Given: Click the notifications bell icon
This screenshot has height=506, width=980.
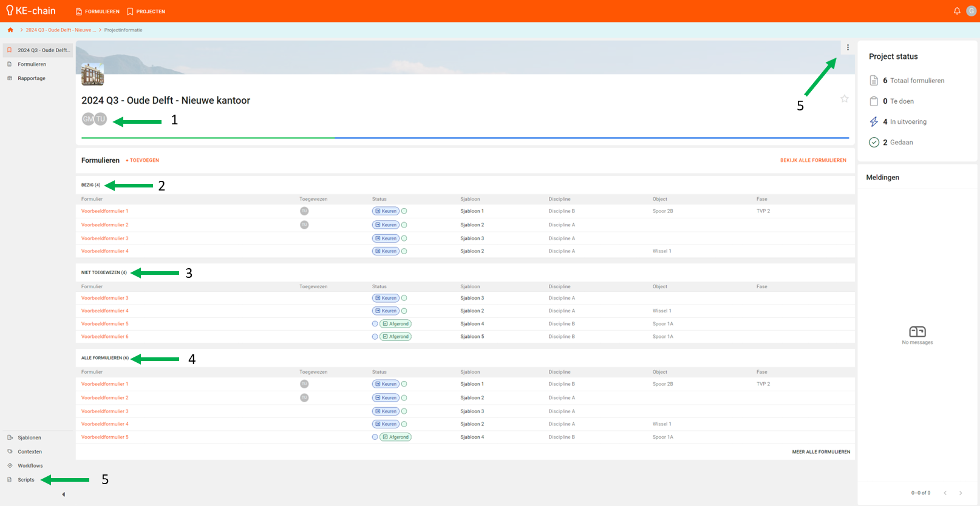Looking at the screenshot, I should 957,11.
